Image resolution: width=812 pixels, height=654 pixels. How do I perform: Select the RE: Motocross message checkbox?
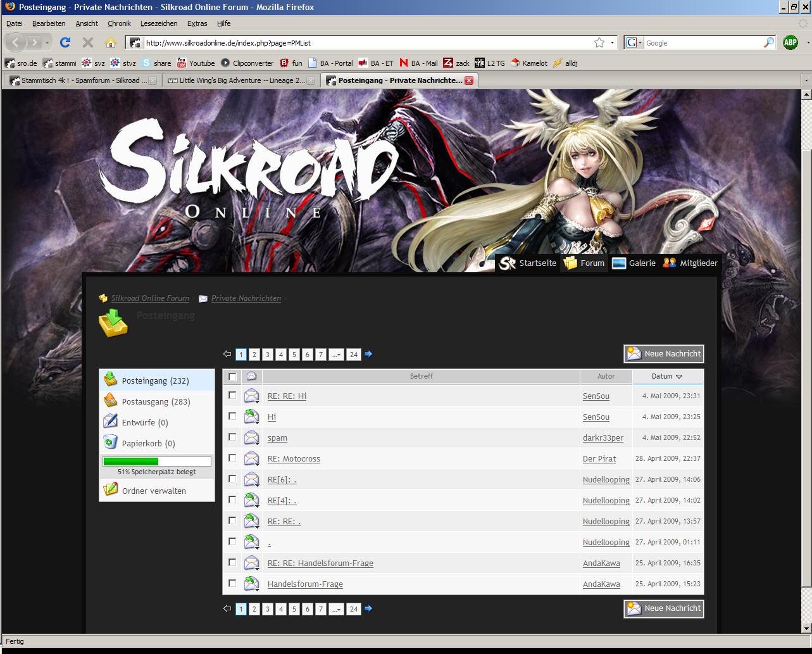tap(232, 458)
